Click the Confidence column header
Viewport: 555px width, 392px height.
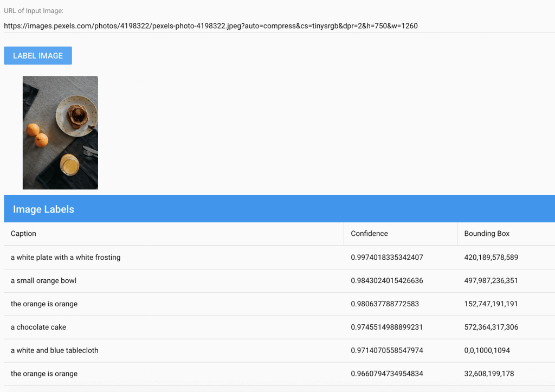[x=369, y=233]
